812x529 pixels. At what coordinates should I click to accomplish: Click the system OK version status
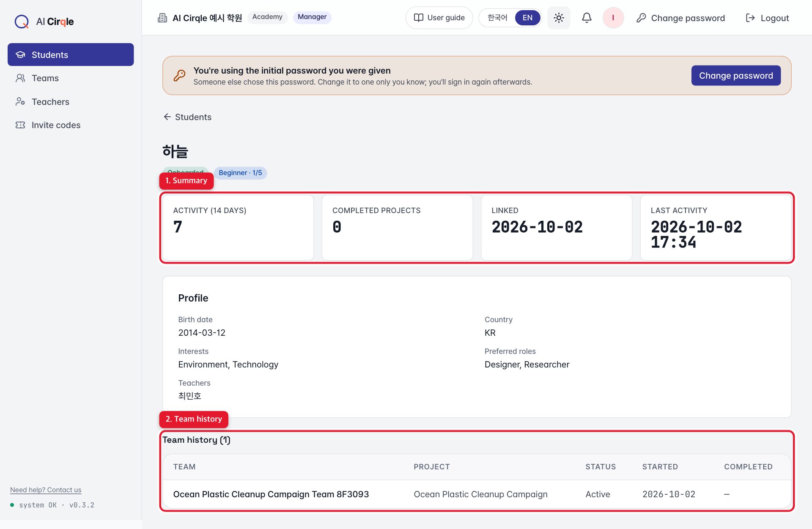coord(52,505)
